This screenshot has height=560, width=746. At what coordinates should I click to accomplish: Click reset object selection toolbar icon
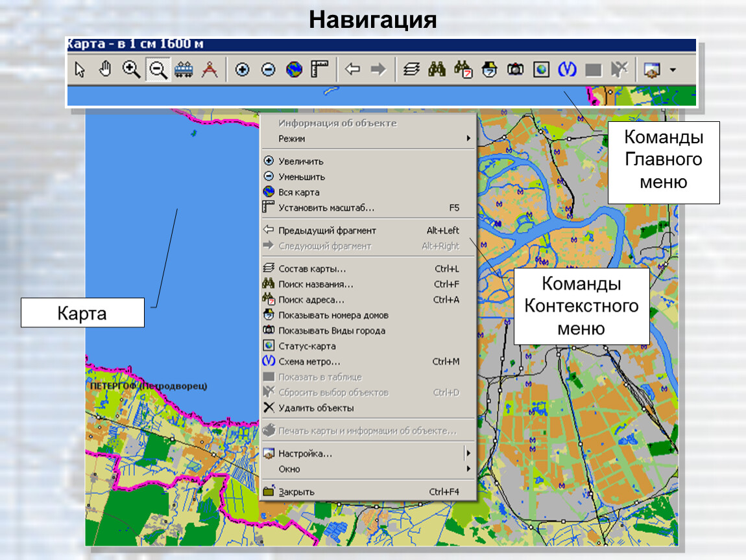[619, 69]
